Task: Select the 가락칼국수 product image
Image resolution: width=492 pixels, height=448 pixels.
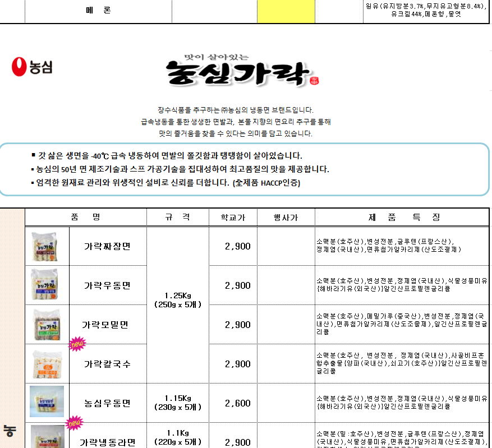Action: [47, 364]
